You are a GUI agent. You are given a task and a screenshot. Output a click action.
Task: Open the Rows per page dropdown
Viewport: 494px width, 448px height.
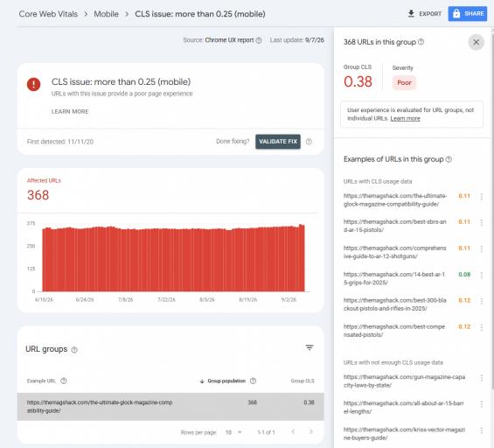[233, 432]
